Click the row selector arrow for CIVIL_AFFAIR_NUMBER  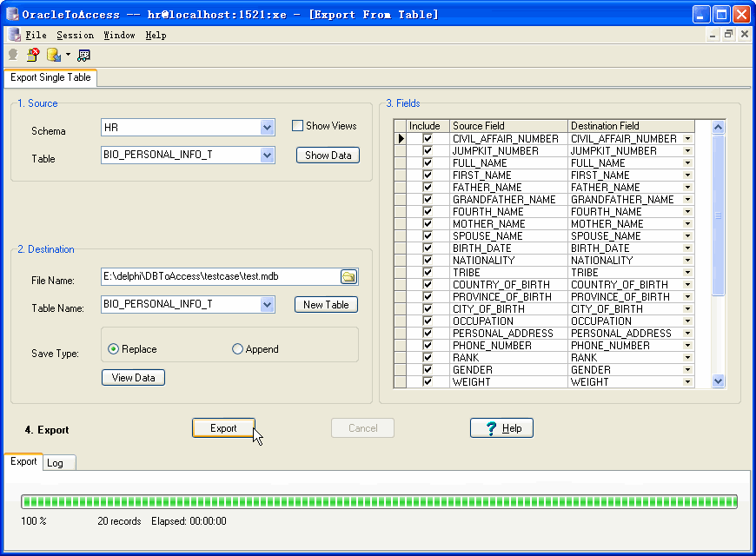[x=401, y=139]
